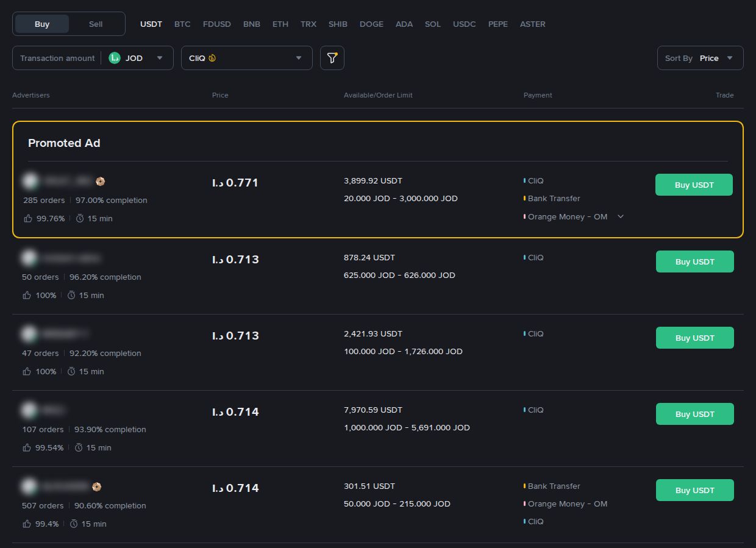Image resolution: width=756 pixels, height=548 pixels.
Task: Click the 93.90% completion text
Action: [x=110, y=429]
